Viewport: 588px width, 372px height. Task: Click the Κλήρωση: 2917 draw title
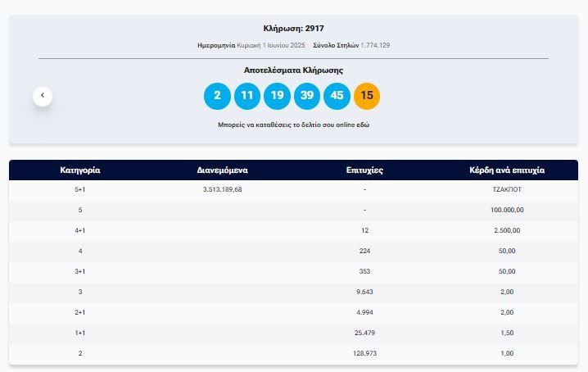[x=293, y=28]
